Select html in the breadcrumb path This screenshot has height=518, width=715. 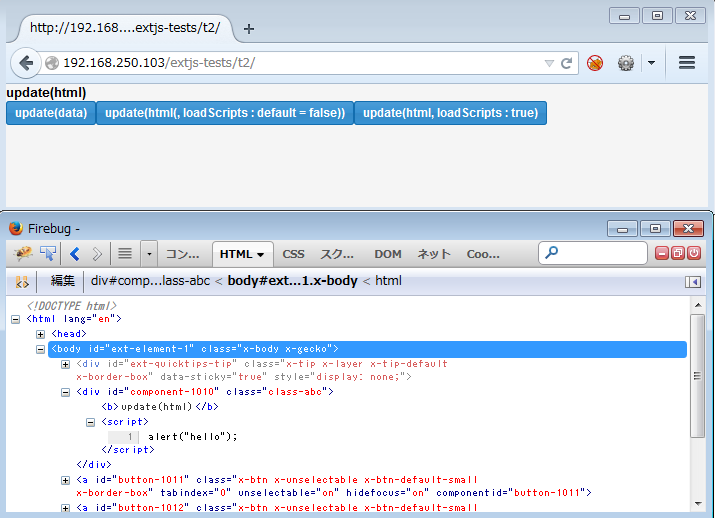coord(389,280)
